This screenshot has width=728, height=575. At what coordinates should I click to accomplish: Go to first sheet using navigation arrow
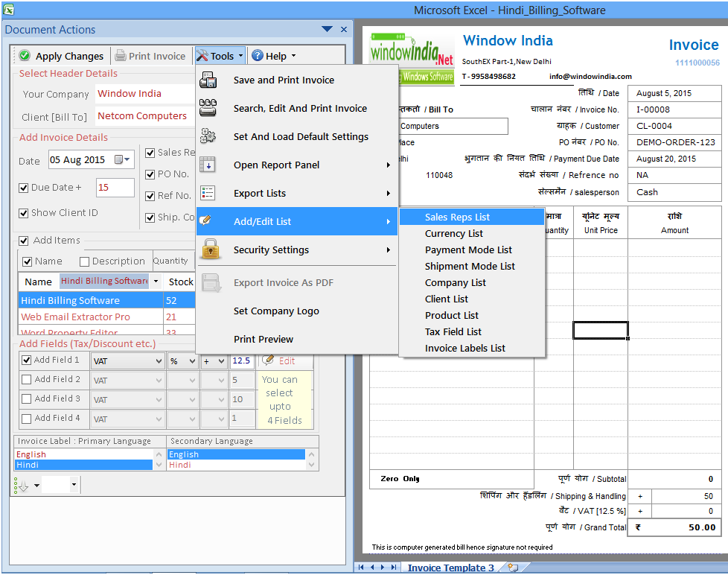361,568
